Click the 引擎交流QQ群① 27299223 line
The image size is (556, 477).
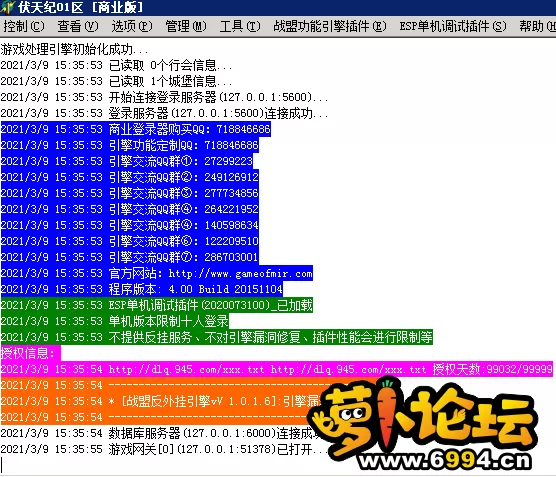point(127,161)
